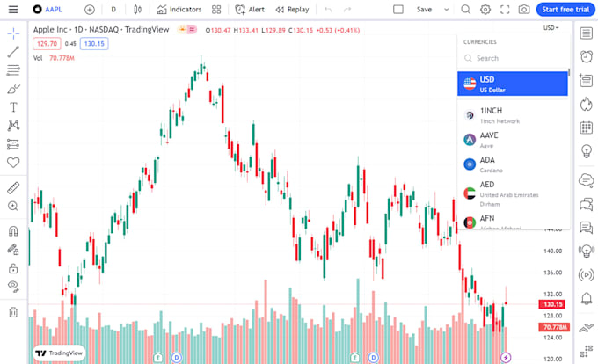
Task: Open the calendar panel
Action: click(x=587, y=127)
